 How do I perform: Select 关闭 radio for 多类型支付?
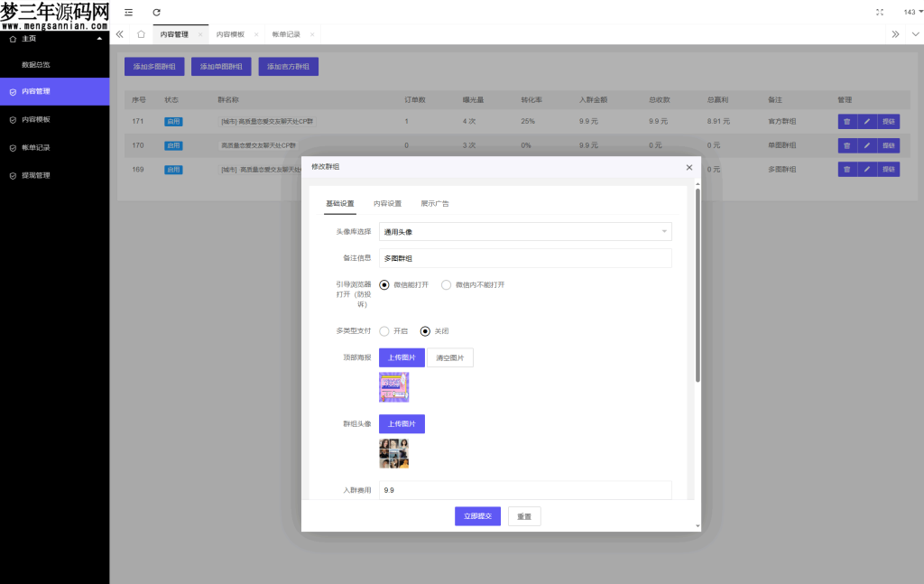tap(426, 331)
